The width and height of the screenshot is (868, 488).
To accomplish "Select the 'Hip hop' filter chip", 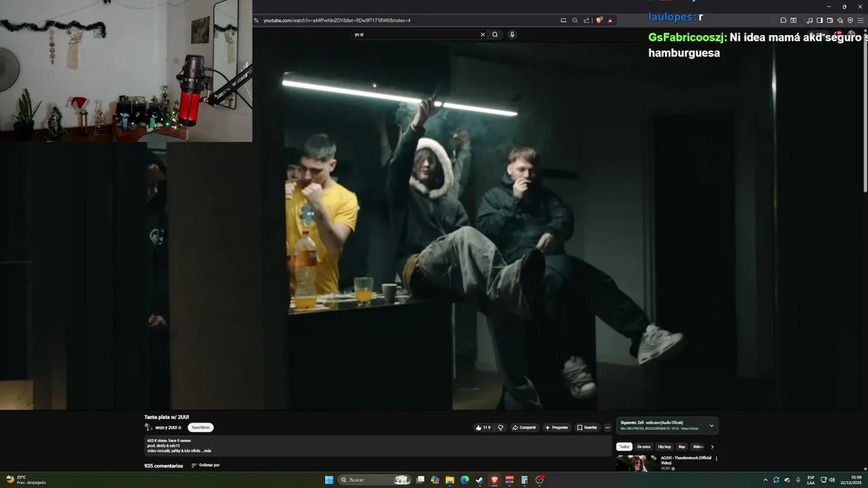I will click(x=665, y=447).
